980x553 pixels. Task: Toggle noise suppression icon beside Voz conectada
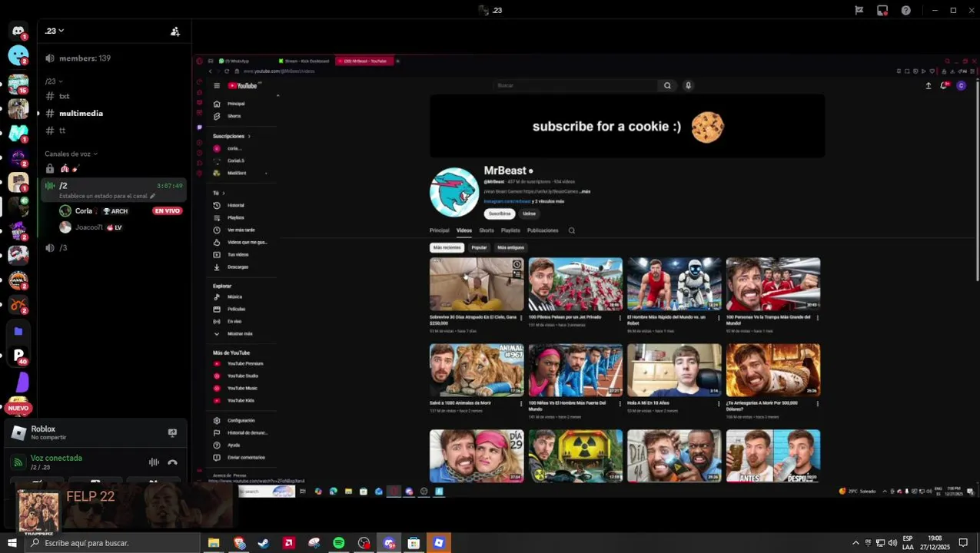point(154,462)
